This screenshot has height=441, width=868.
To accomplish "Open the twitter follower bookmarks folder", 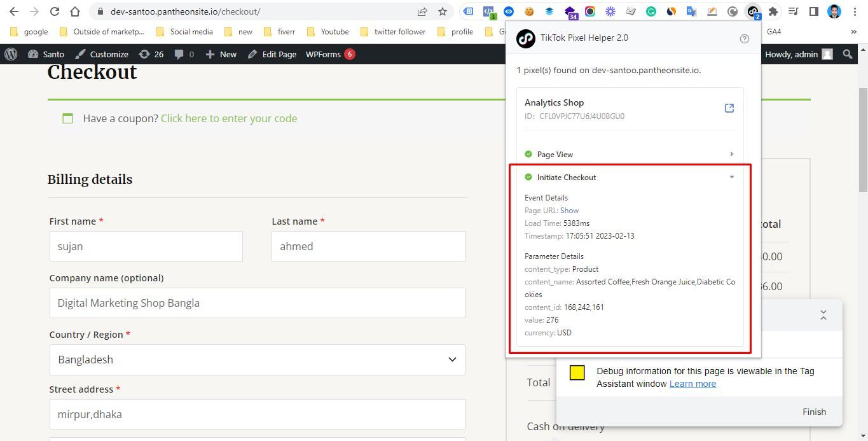I will tap(393, 31).
